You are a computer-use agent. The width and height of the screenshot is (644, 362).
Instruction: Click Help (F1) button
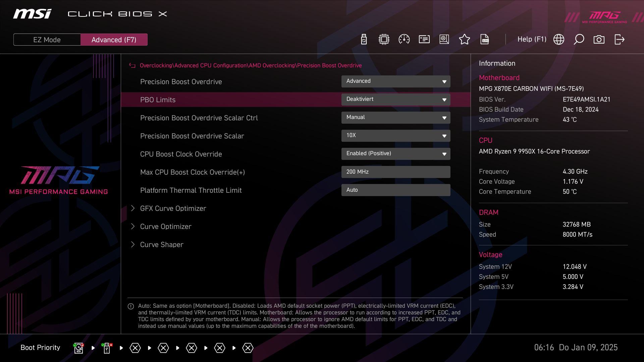pyautogui.click(x=532, y=40)
